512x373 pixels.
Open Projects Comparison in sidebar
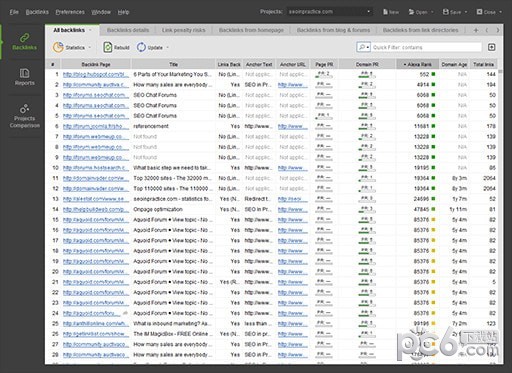pyautogui.click(x=24, y=116)
